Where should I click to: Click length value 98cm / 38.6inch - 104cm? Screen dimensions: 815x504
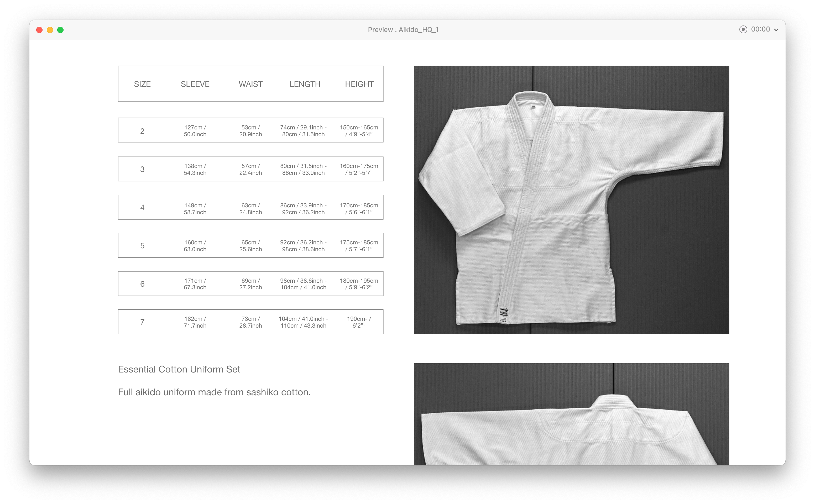(303, 284)
